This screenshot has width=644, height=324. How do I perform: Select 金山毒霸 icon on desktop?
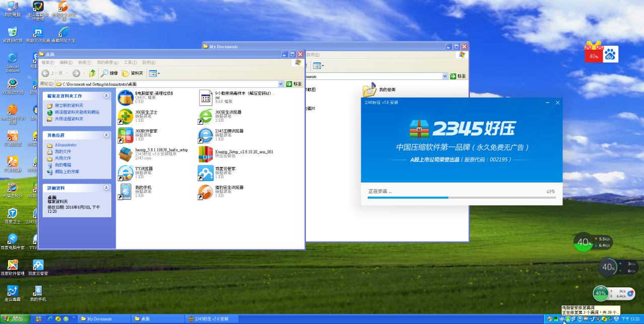pos(13,291)
